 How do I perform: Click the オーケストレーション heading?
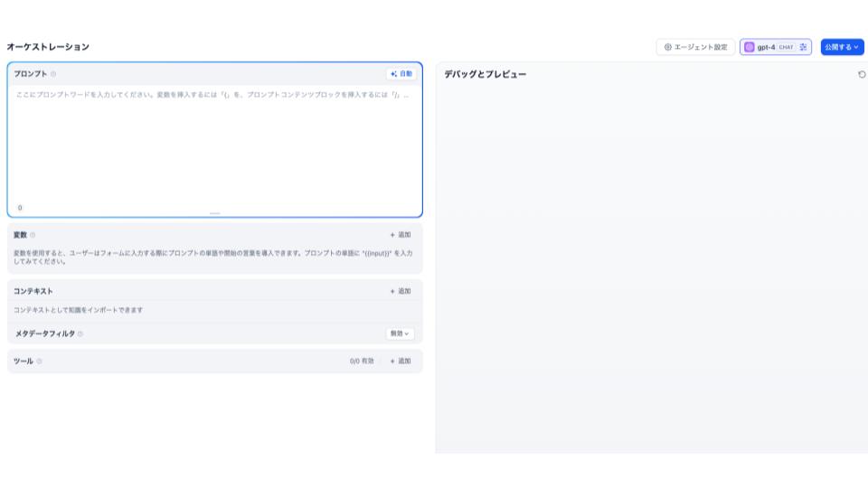click(48, 47)
